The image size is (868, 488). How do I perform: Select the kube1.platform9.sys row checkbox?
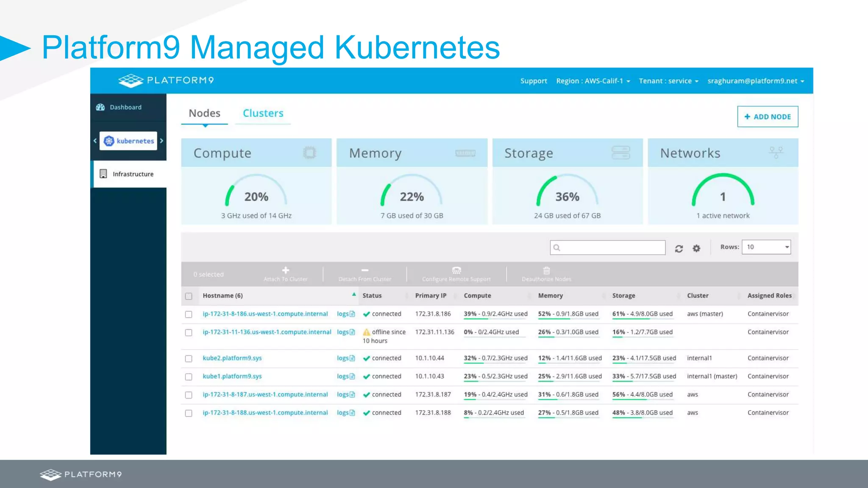[189, 377]
